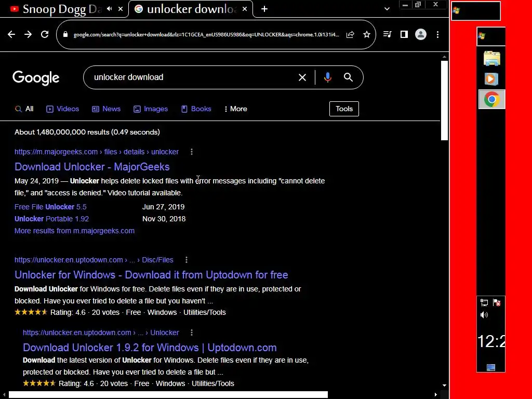Open Chrome three-dot menu
The width and height of the screenshot is (532, 399).
click(x=437, y=34)
